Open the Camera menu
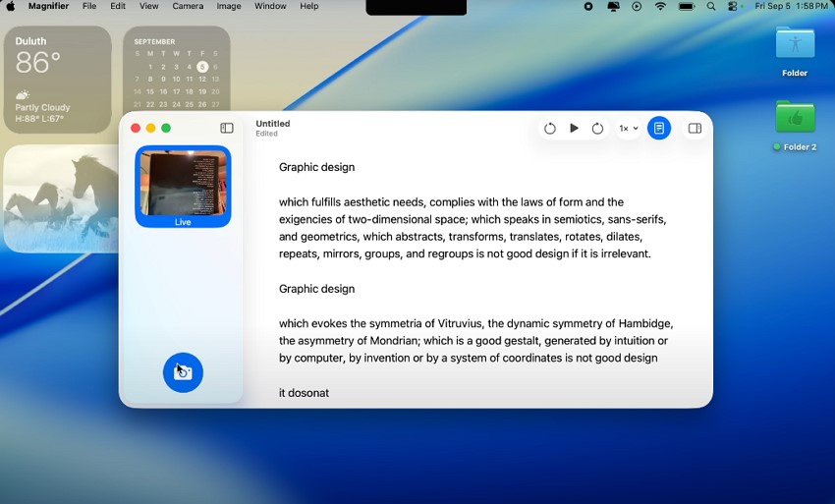The width and height of the screenshot is (835, 504). [188, 7]
